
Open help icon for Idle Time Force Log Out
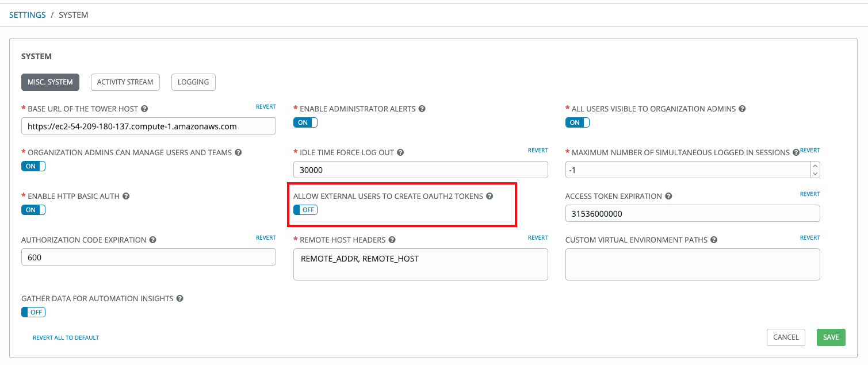[400, 152]
